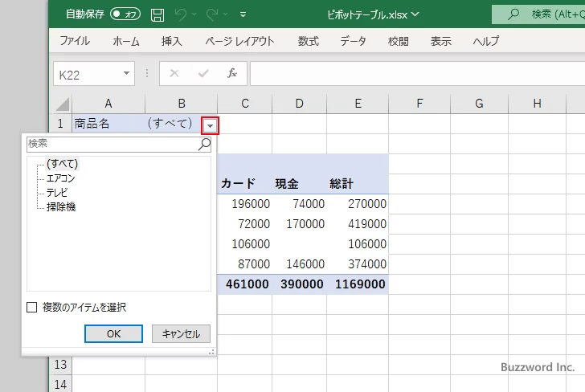
Task: Click the cell containing 270000
Action: [x=358, y=204]
